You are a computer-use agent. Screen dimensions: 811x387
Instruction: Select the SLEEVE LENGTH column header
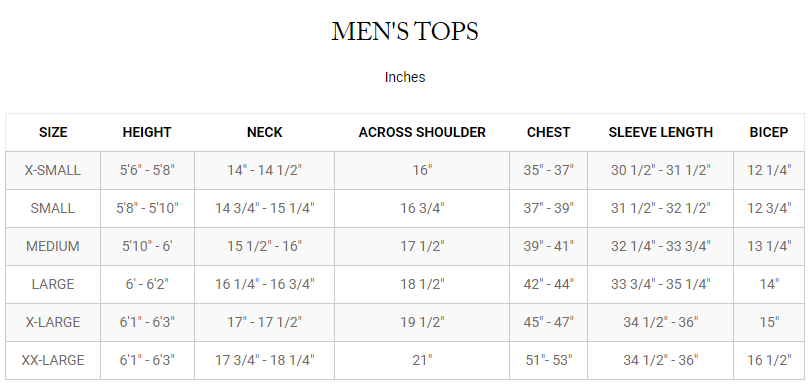pyautogui.click(x=660, y=132)
